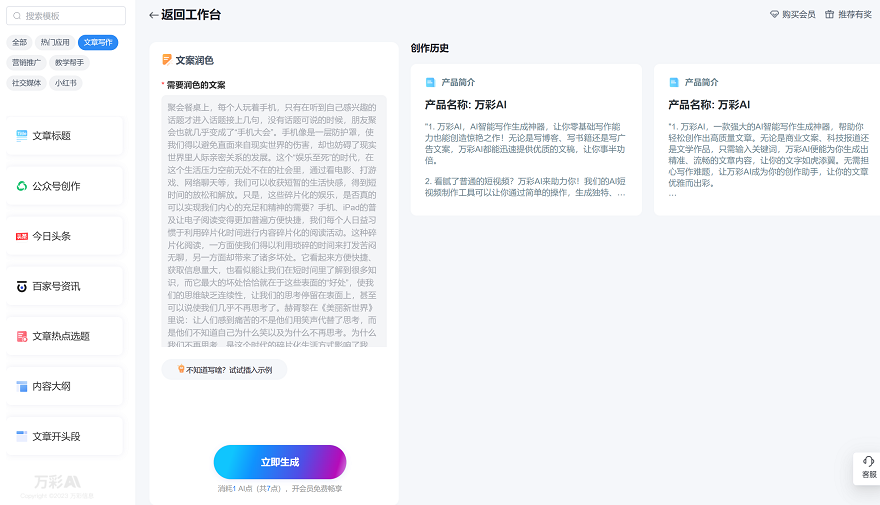The width and height of the screenshot is (880, 505).
Task: Select the 教学帮手 category tab
Action: 70,62
